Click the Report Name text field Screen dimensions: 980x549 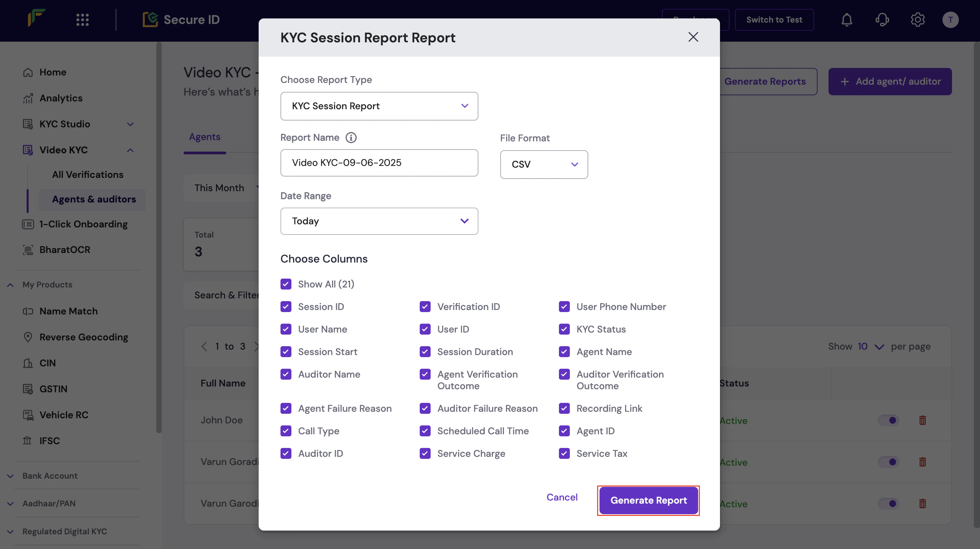pyautogui.click(x=379, y=163)
